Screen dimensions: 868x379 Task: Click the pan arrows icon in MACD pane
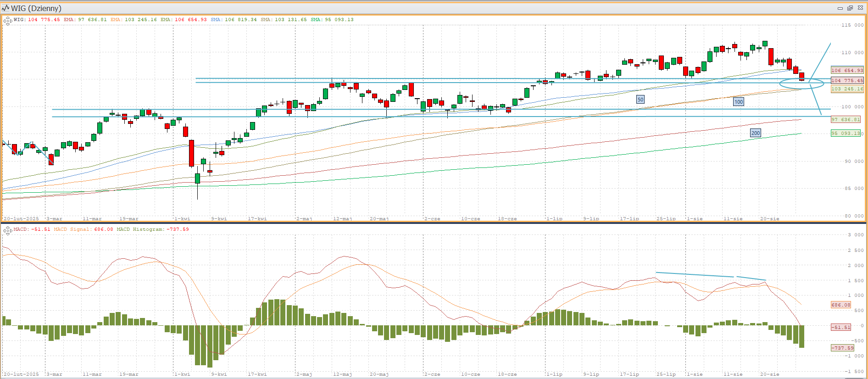[x=7, y=230]
